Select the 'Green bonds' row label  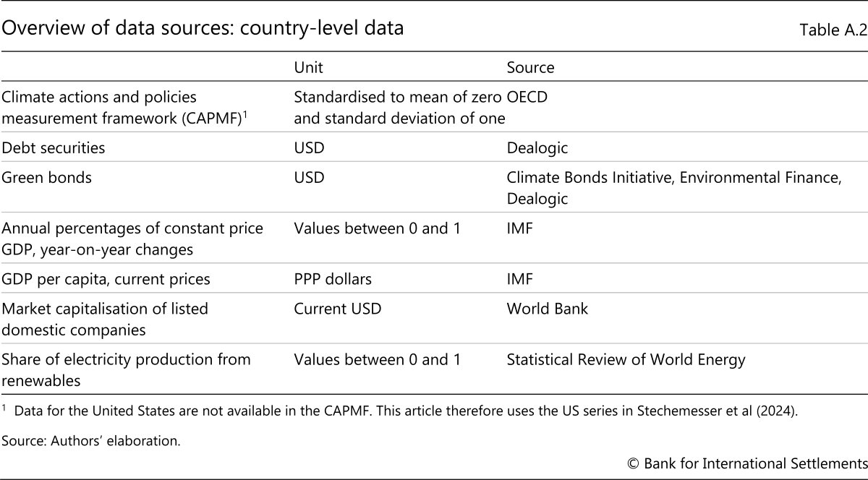click(x=47, y=178)
